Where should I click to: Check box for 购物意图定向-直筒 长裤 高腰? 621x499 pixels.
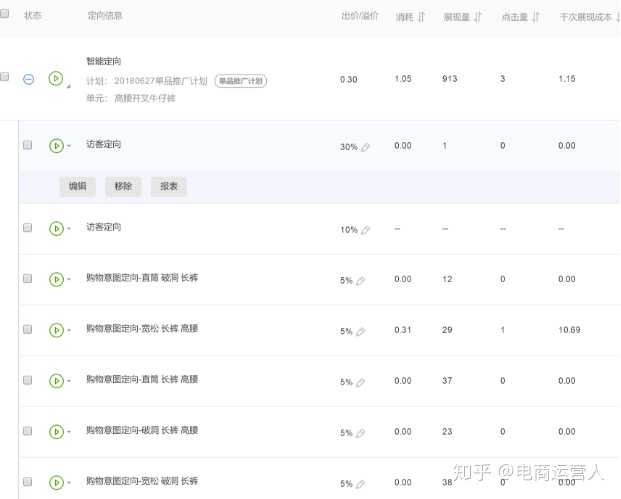coord(27,380)
